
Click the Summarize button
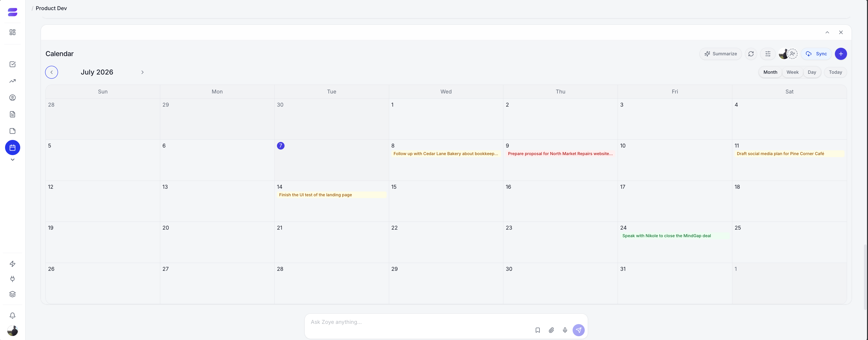(720, 54)
